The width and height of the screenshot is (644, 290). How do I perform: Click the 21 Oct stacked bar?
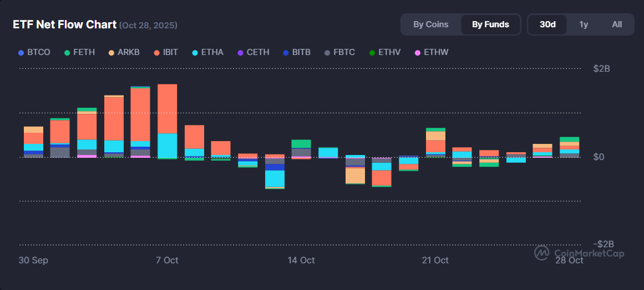click(x=435, y=143)
